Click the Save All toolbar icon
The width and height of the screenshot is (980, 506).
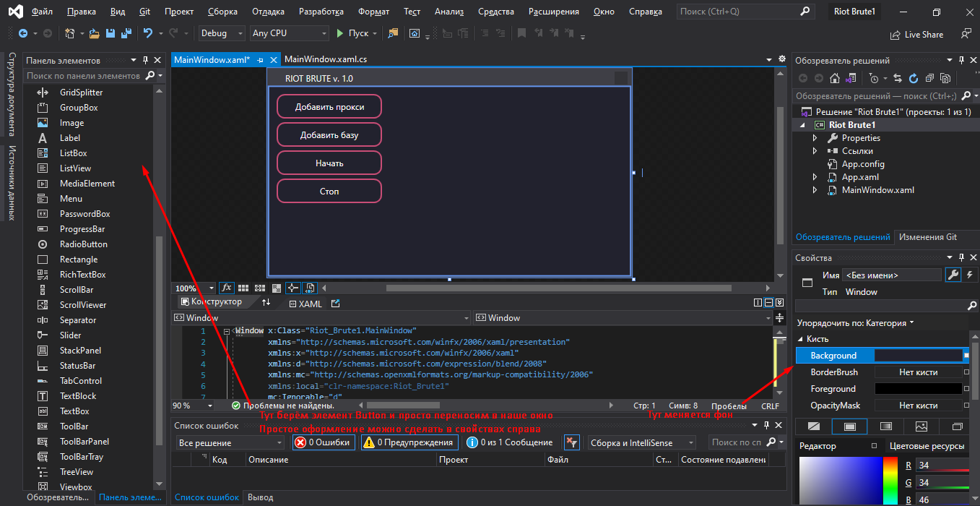(x=126, y=33)
